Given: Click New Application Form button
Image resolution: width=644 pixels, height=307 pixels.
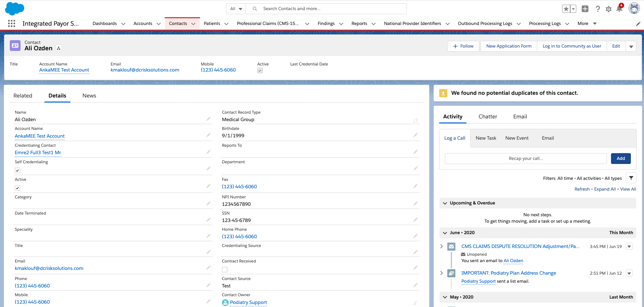Looking at the screenshot, I should click(509, 46).
